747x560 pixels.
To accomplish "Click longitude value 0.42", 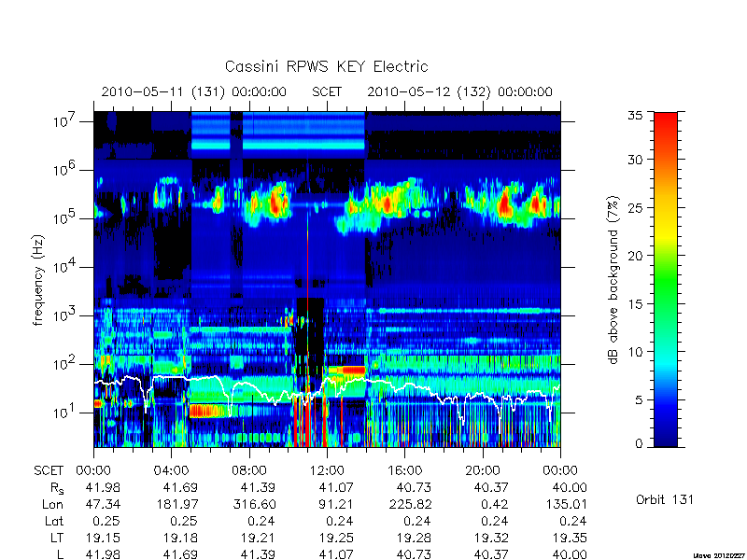I will point(496,504).
